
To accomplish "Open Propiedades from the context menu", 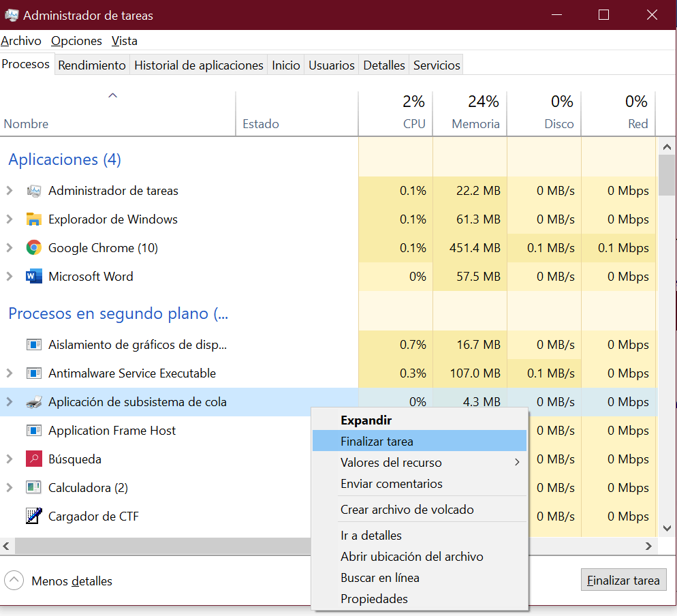I will click(420, 599).
